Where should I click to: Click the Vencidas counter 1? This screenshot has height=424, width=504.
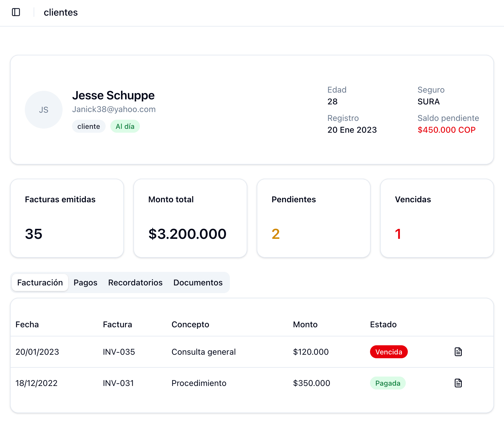pyautogui.click(x=398, y=234)
